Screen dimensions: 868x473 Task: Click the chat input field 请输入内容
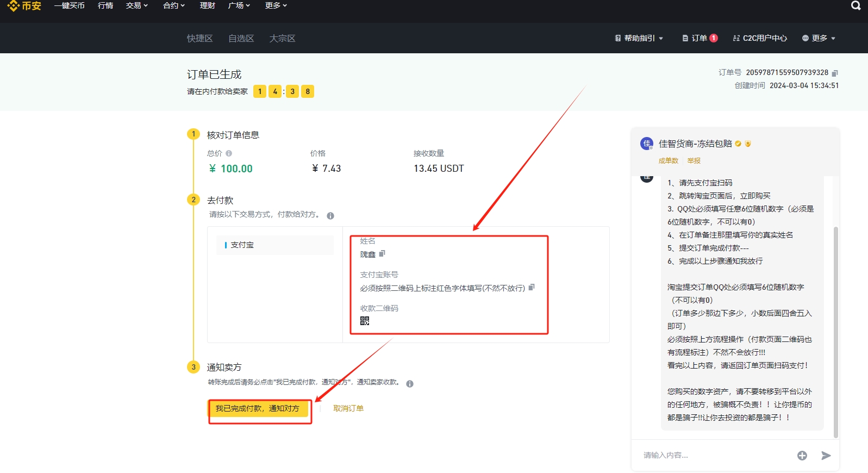coord(715,456)
